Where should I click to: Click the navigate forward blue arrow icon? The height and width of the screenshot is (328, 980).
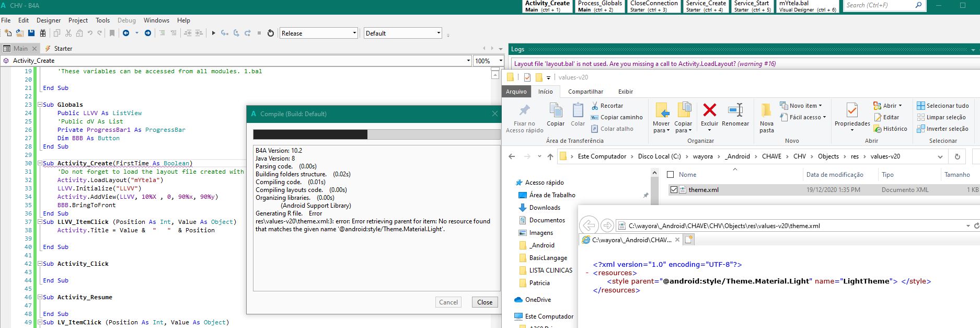(x=148, y=33)
